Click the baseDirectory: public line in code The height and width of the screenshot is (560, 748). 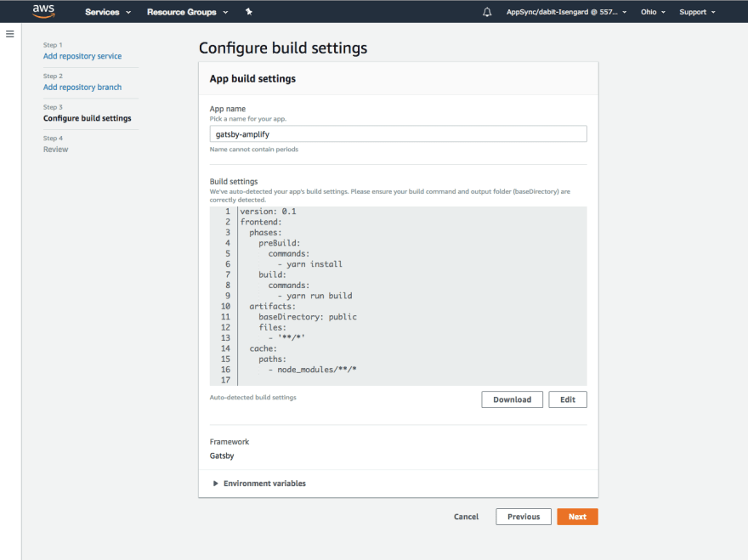[x=308, y=317]
